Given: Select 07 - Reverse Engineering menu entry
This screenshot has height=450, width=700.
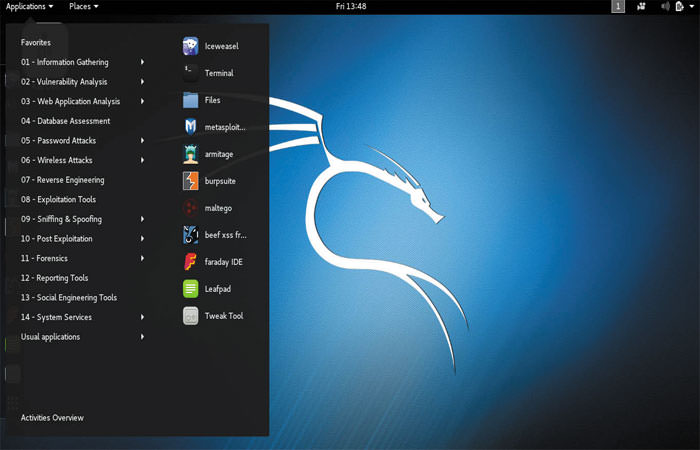Looking at the screenshot, I should (62, 180).
